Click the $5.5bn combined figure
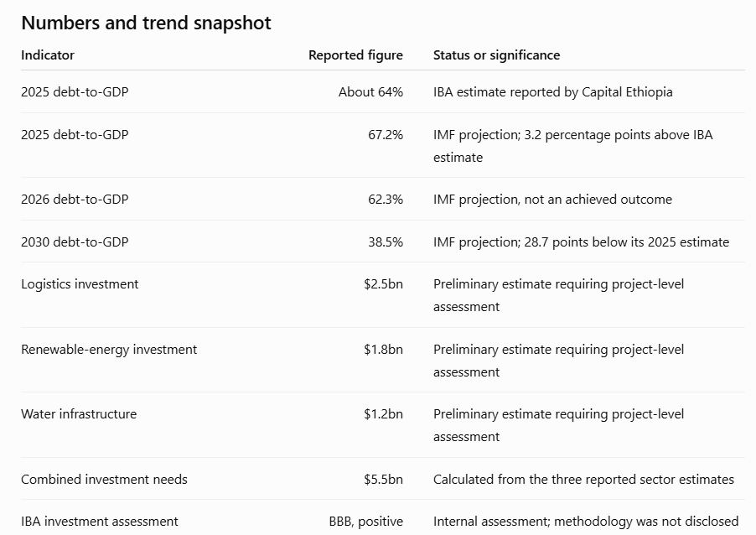 (383, 479)
